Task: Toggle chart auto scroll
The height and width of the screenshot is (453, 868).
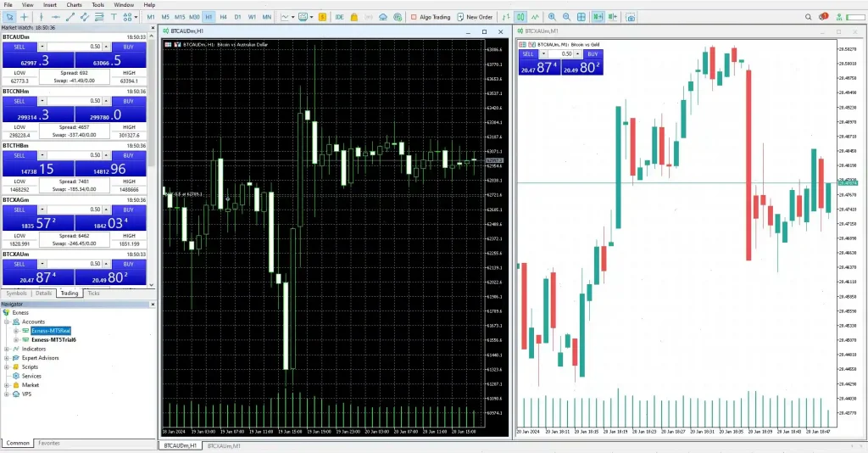Action: pos(598,17)
